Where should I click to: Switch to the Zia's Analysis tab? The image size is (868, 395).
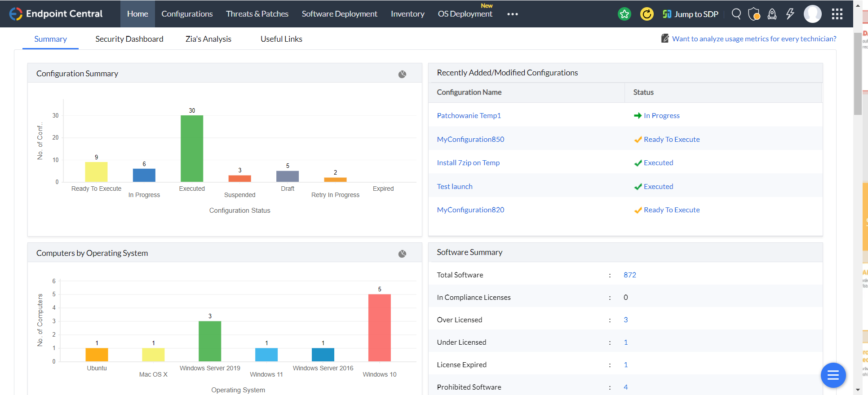click(208, 39)
